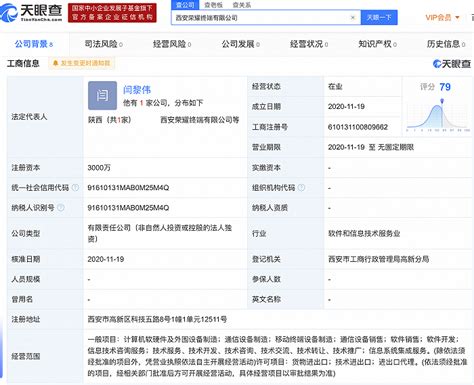Click the 闫 avatar thumbnail

102,96
